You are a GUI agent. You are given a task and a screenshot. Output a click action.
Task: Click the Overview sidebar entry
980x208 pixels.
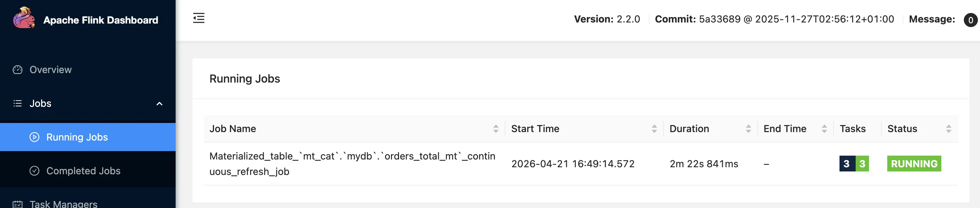click(x=51, y=70)
